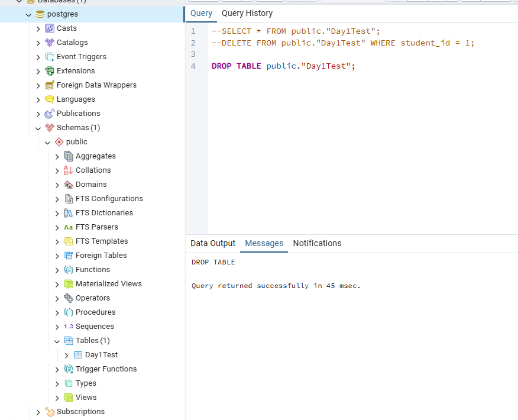Select Day1Test table in tree
The width and height of the screenshot is (518, 420).
tap(101, 355)
